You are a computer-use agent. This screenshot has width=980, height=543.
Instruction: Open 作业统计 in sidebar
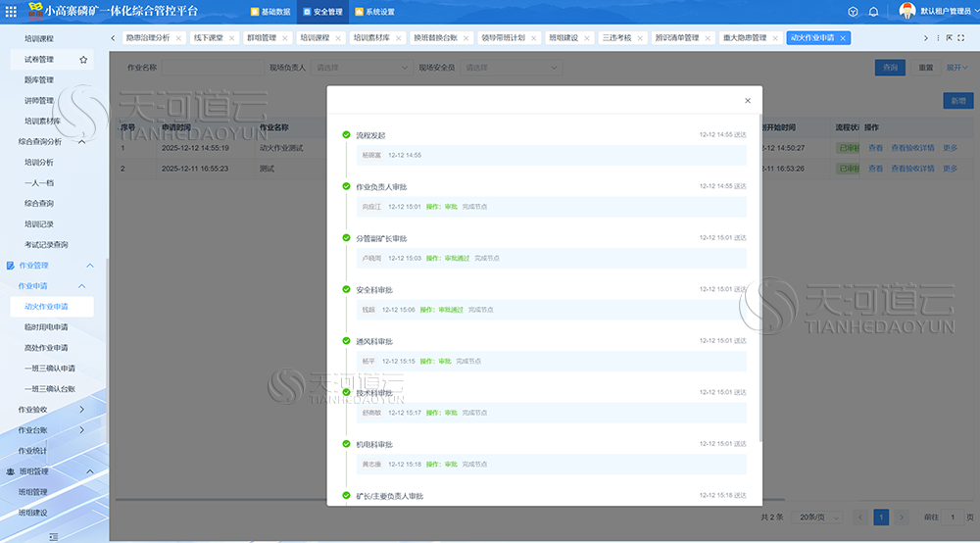(32, 451)
